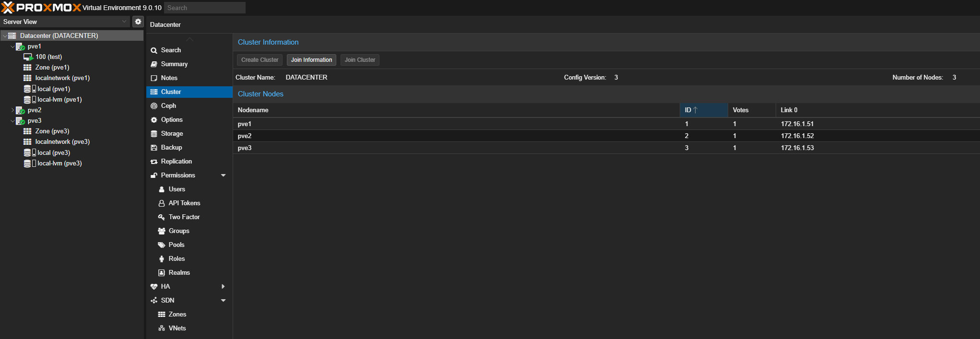Click the gear settings icon beside Server View
The image size is (980, 339).
pyautogui.click(x=138, y=22)
